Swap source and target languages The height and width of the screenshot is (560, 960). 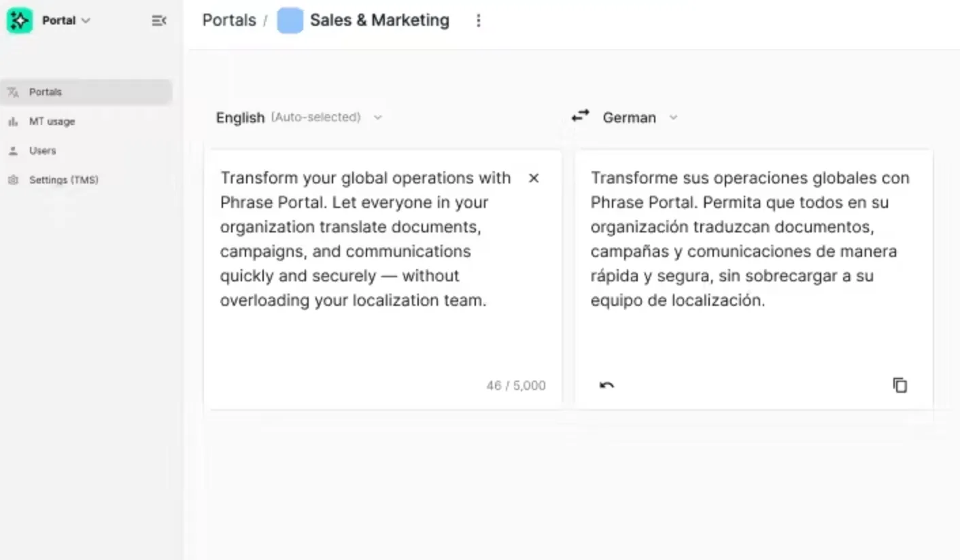pos(580,116)
